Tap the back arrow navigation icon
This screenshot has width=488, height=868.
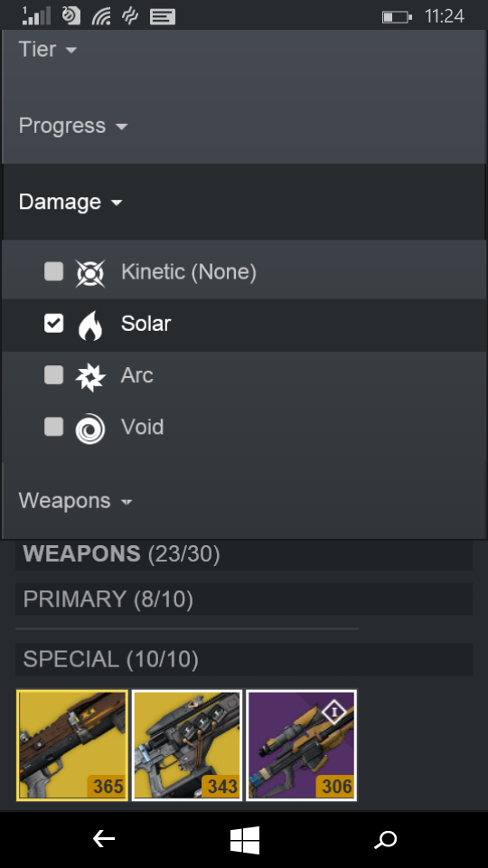pyautogui.click(x=103, y=840)
